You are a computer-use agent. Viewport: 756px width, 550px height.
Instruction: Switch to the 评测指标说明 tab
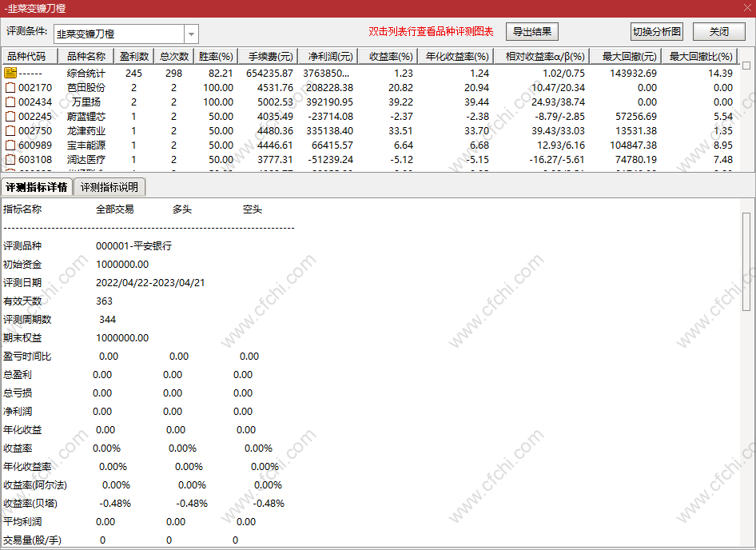point(109,187)
